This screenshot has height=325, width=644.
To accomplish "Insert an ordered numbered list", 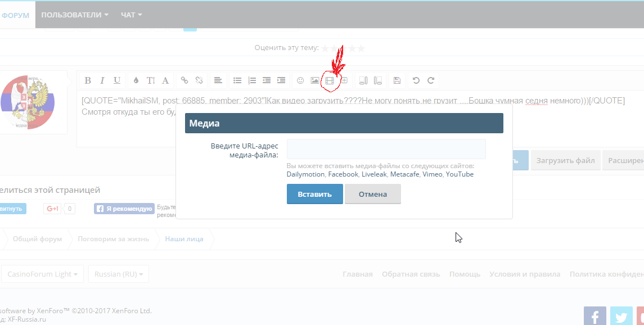I will point(252,80).
